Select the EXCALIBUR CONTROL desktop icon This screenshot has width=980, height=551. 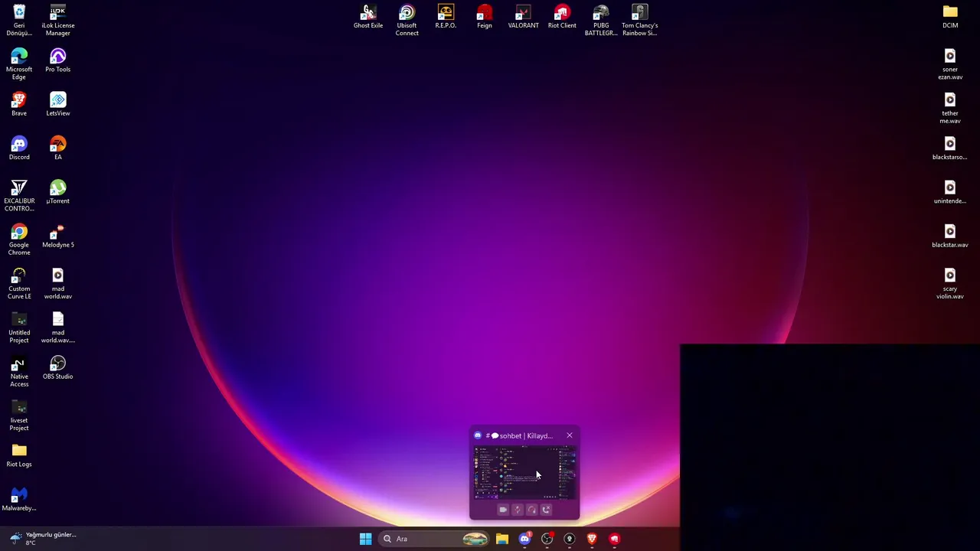[19, 196]
